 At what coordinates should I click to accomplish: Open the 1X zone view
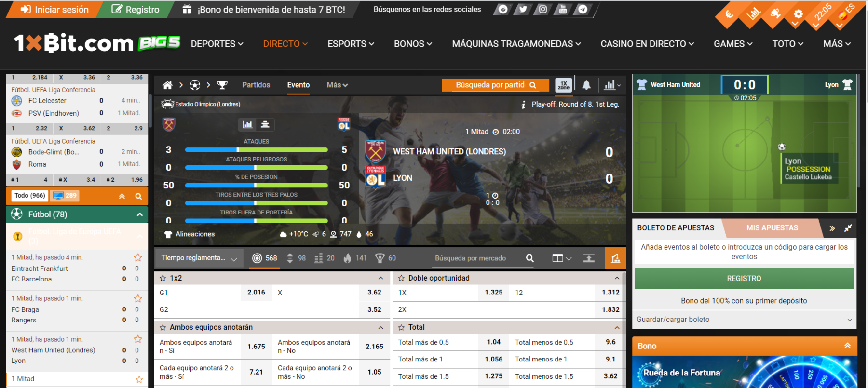click(564, 85)
